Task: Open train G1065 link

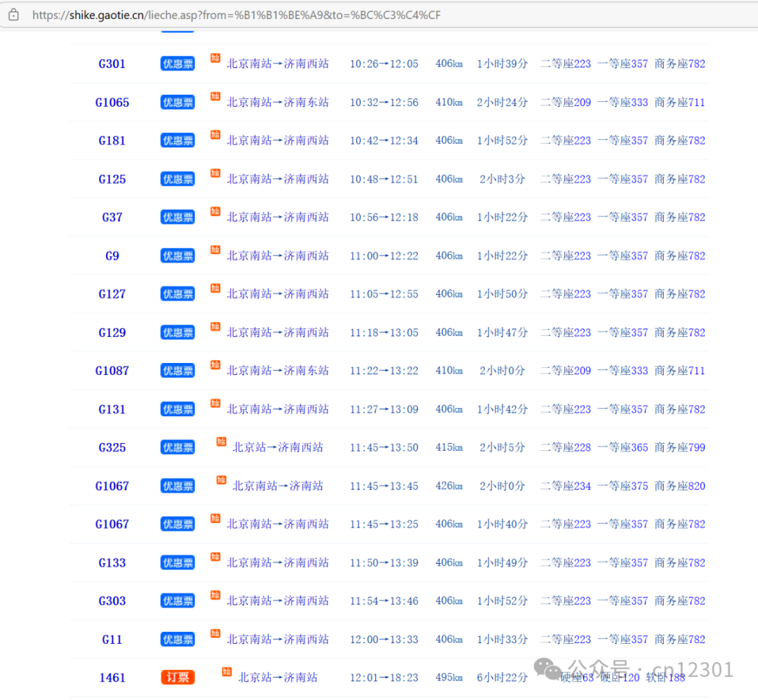Action: click(x=112, y=103)
